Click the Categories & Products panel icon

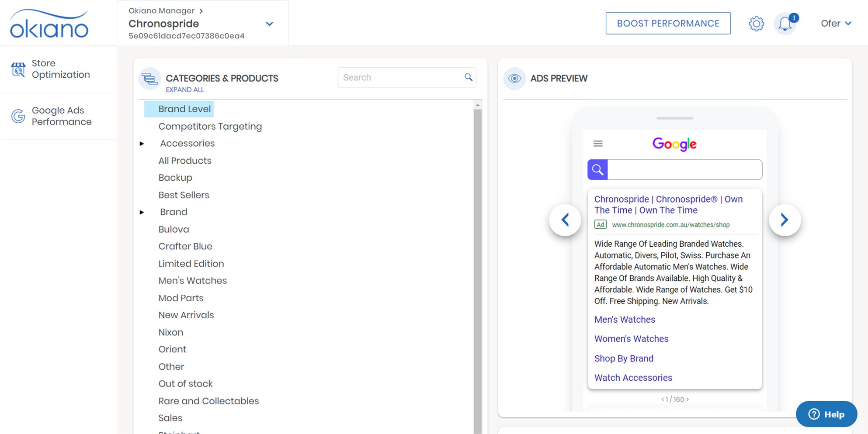tap(149, 79)
